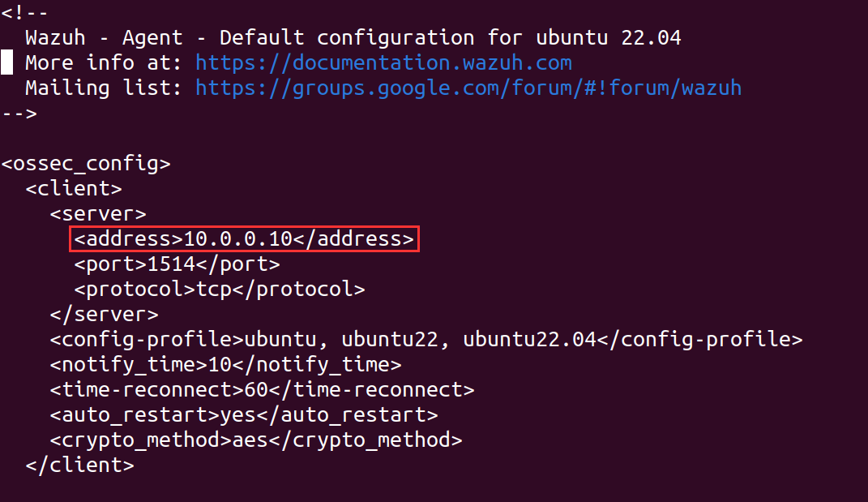The height and width of the screenshot is (502, 868).
Task: Click the white cursor block before More info
Action: tap(6, 62)
